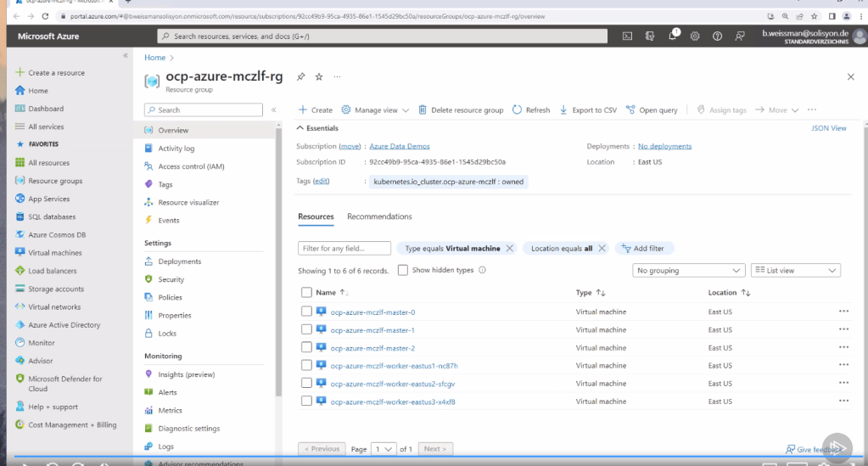Check ocp-azure-mczlf-master-0 row
This screenshot has height=466, width=868.
pos(306,312)
